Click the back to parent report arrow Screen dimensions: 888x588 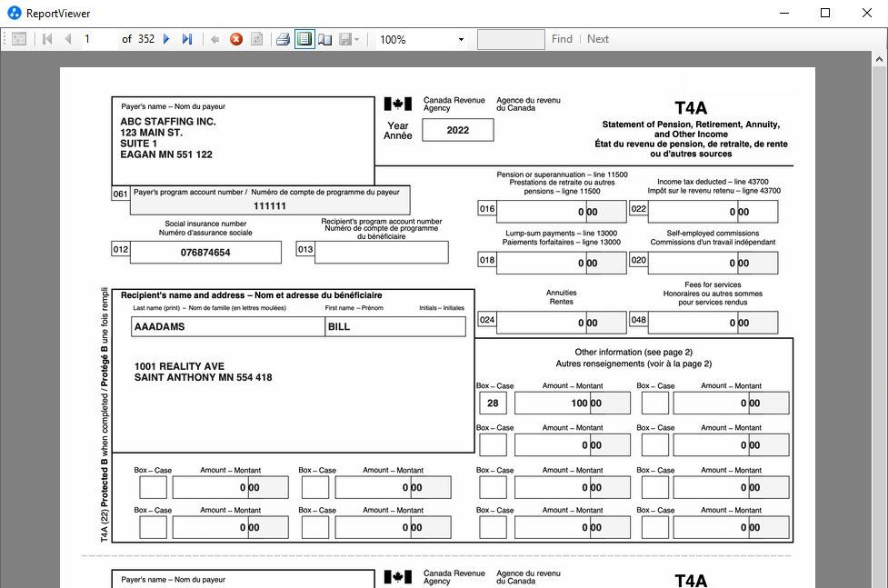click(215, 39)
